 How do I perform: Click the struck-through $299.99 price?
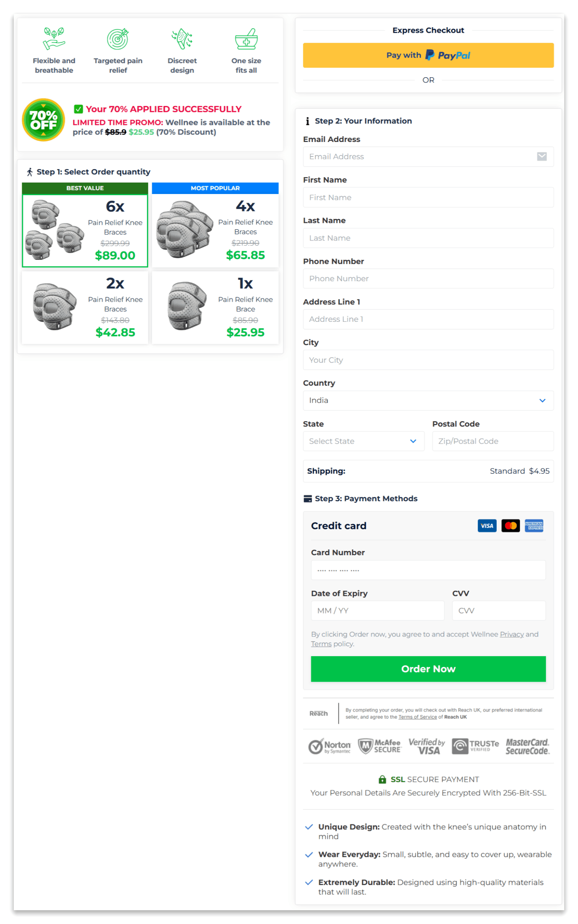115,243
